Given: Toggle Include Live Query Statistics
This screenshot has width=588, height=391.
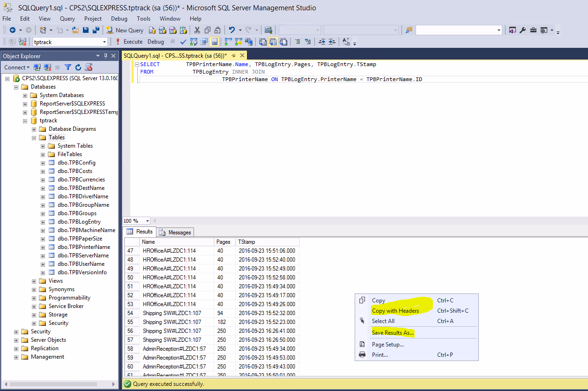Looking at the screenshot, I should pyautogui.click(x=238, y=42).
